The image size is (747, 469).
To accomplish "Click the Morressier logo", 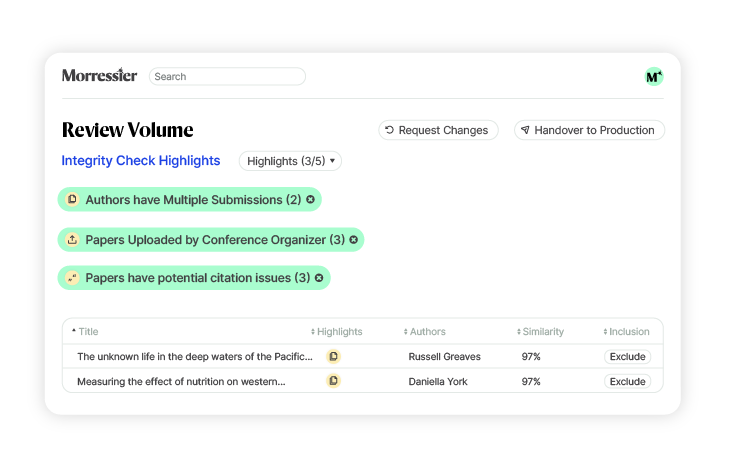I will (99, 75).
